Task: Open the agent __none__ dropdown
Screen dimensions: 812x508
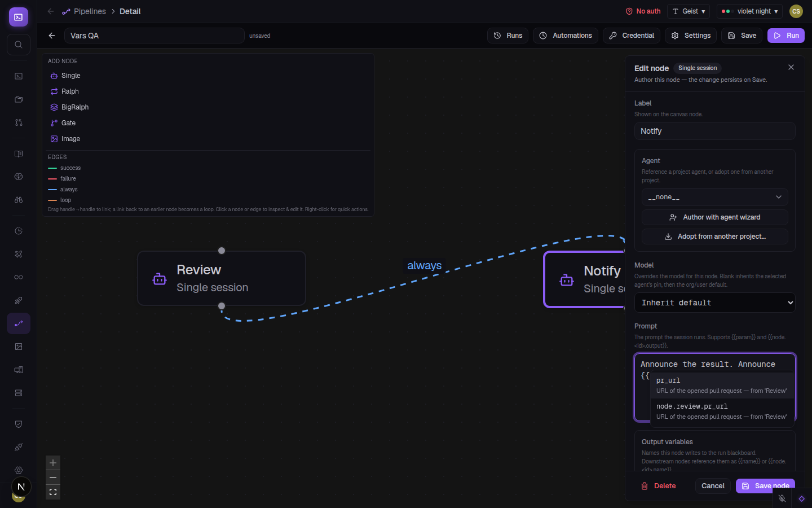Action: pyautogui.click(x=714, y=197)
